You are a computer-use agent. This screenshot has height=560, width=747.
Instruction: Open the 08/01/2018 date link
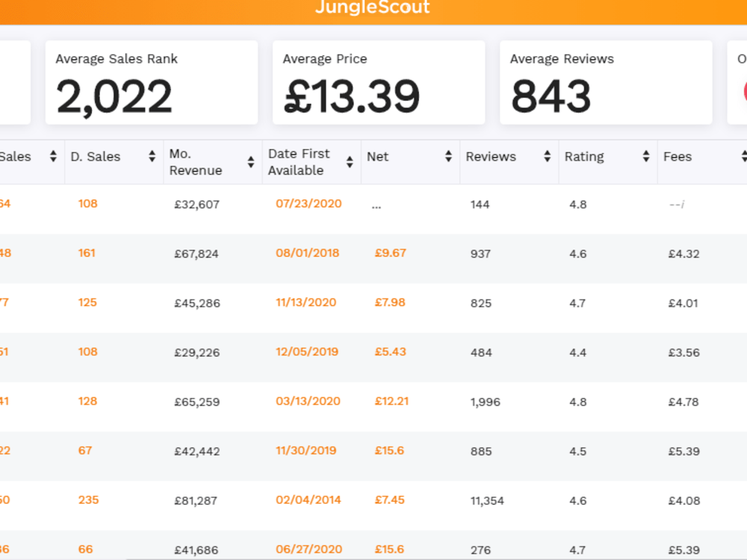click(307, 253)
